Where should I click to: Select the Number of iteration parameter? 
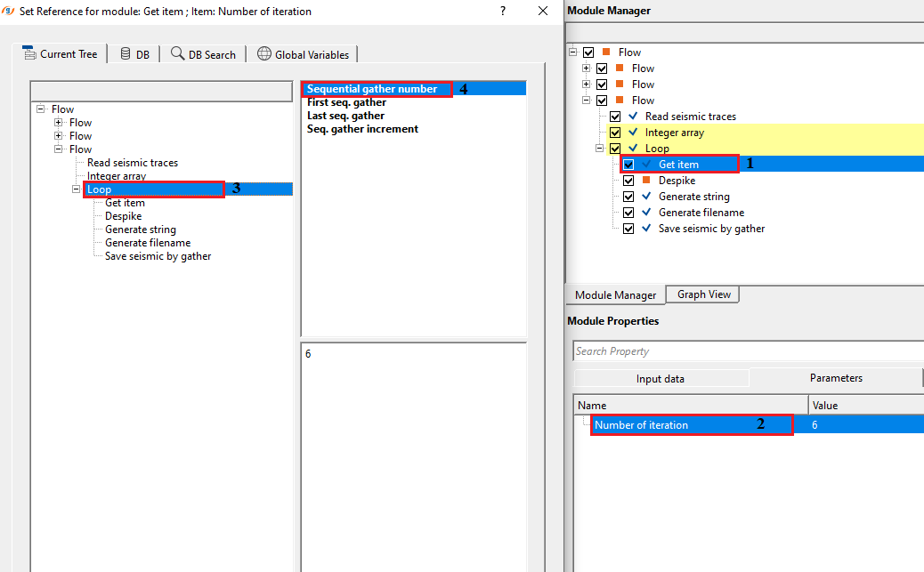click(x=641, y=424)
